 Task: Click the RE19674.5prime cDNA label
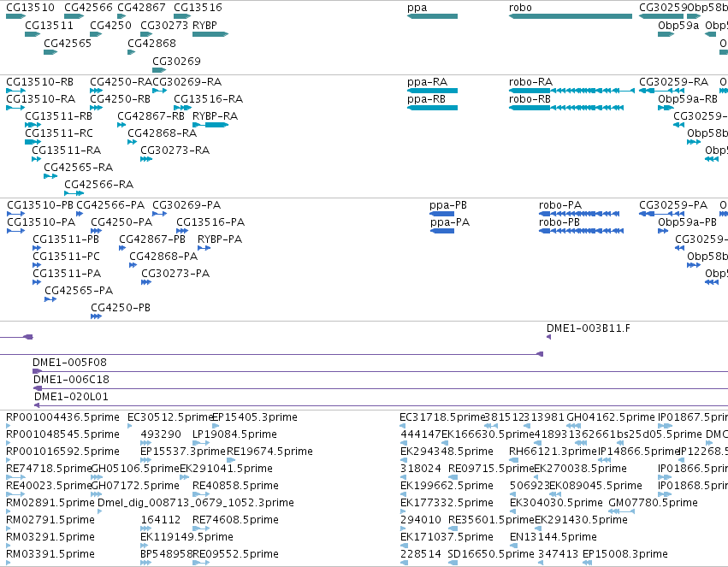pyautogui.click(x=269, y=452)
